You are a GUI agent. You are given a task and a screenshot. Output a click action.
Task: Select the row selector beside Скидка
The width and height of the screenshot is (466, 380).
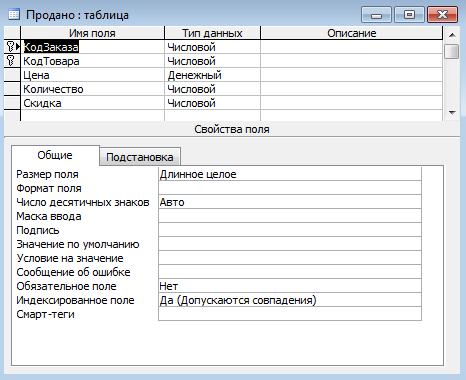click(x=12, y=103)
